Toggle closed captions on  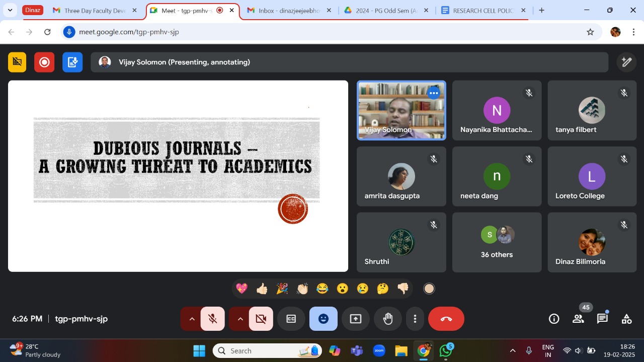pos(291,319)
